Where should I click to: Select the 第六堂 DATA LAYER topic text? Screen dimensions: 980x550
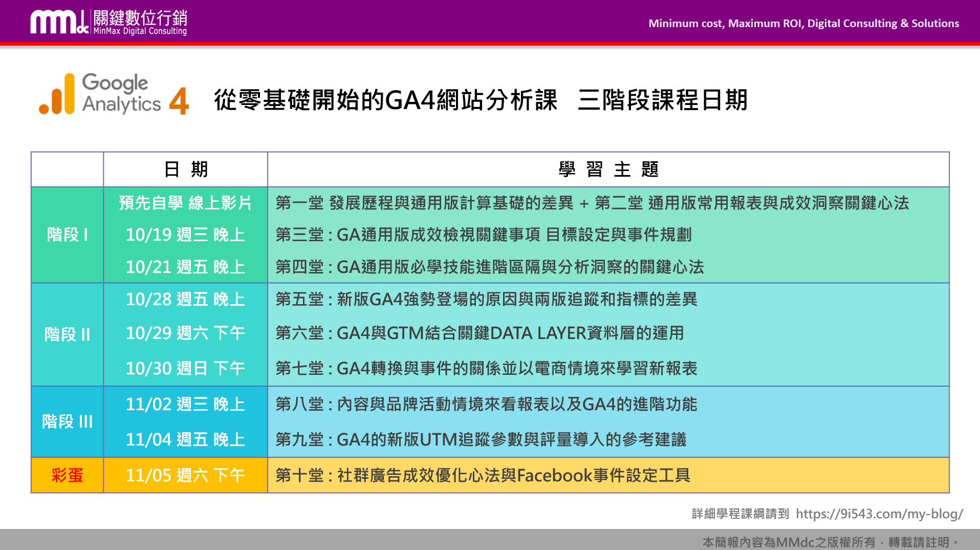(480, 333)
